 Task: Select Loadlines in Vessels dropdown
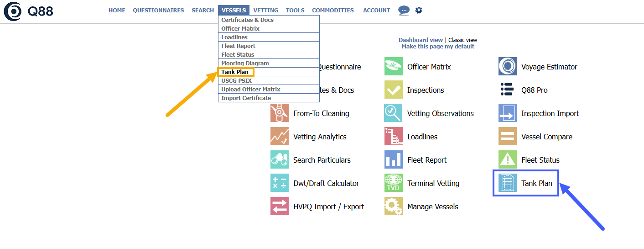(269, 37)
